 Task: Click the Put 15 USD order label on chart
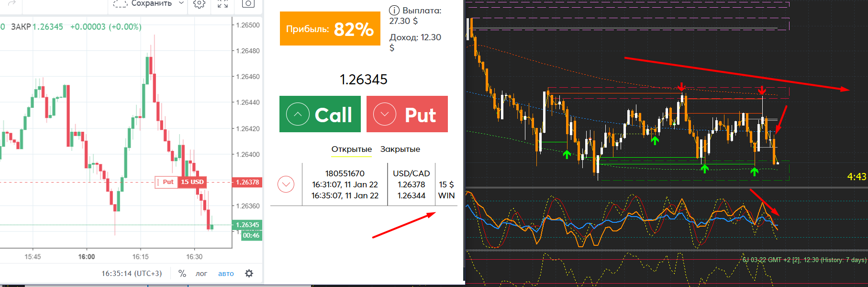coord(181,182)
